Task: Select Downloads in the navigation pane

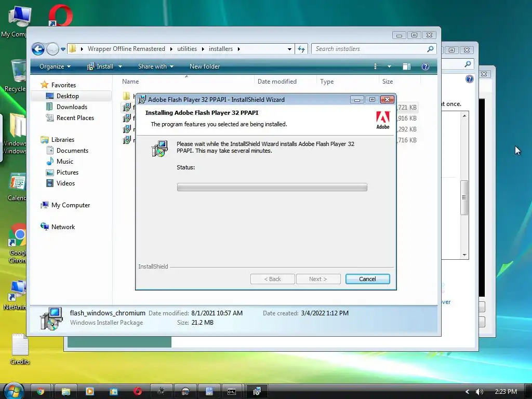Action: [72, 107]
